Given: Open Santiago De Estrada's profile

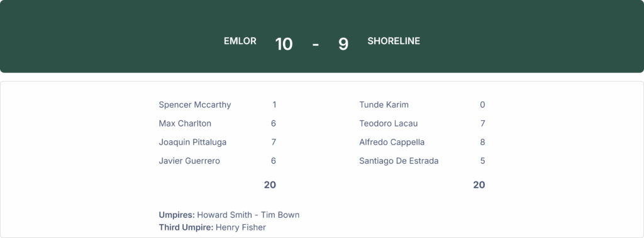Looking at the screenshot, I should 399,161.
